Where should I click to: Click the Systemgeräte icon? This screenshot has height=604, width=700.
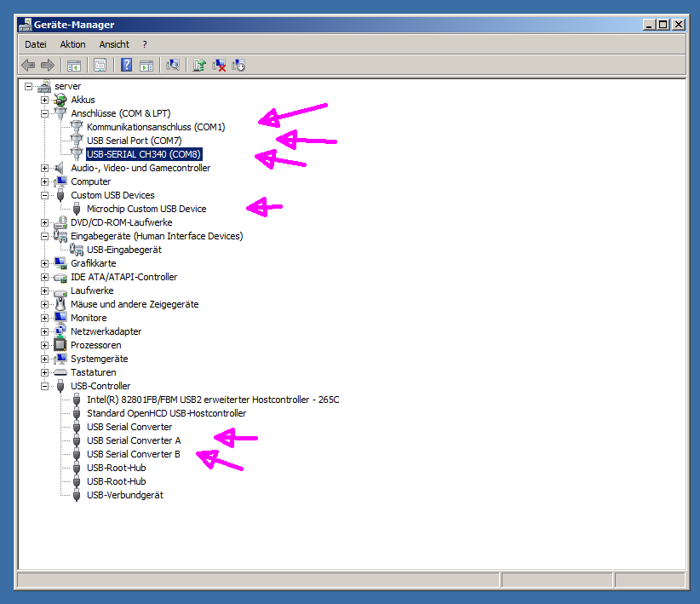pos(60,359)
